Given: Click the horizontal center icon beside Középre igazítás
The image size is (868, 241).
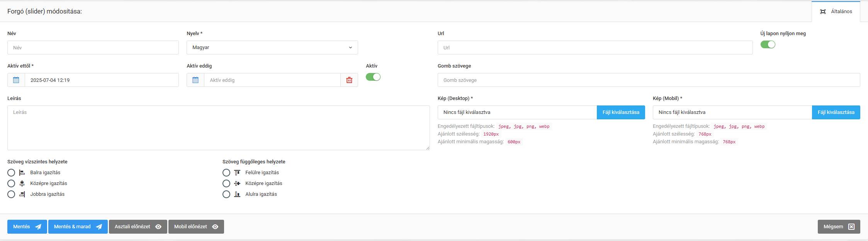Looking at the screenshot, I should [22, 183].
